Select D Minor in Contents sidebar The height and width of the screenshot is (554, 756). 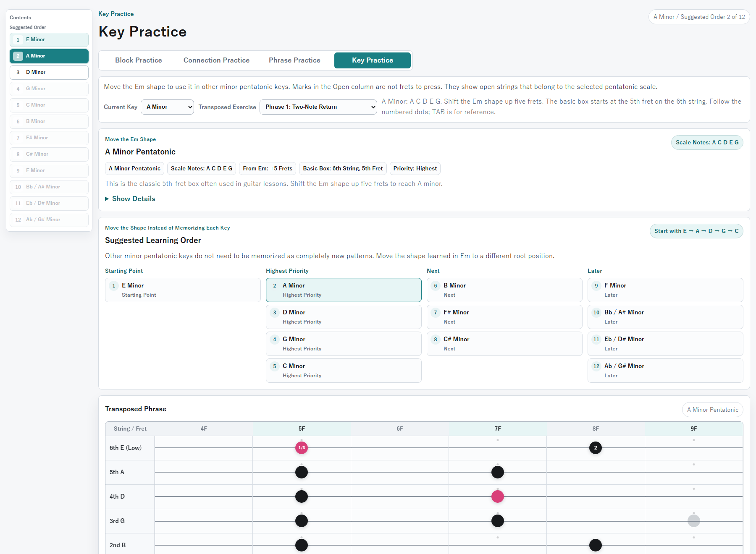pyautogui.click(x=49, y=72)
